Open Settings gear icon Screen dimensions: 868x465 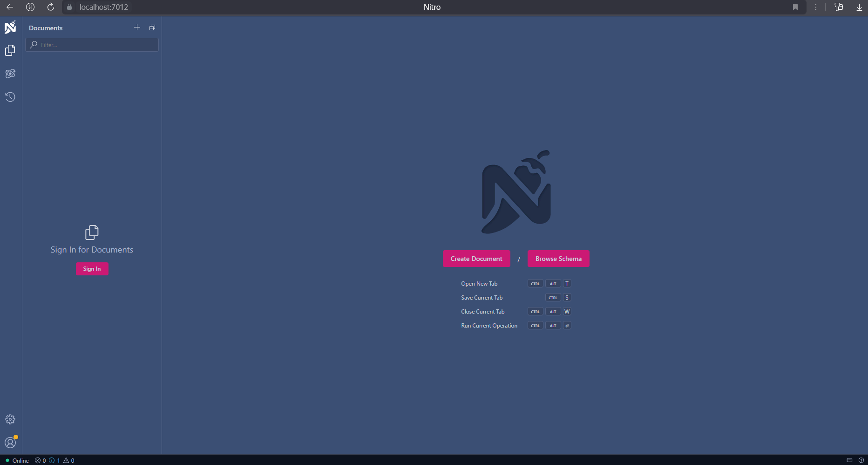coord(10,419)
